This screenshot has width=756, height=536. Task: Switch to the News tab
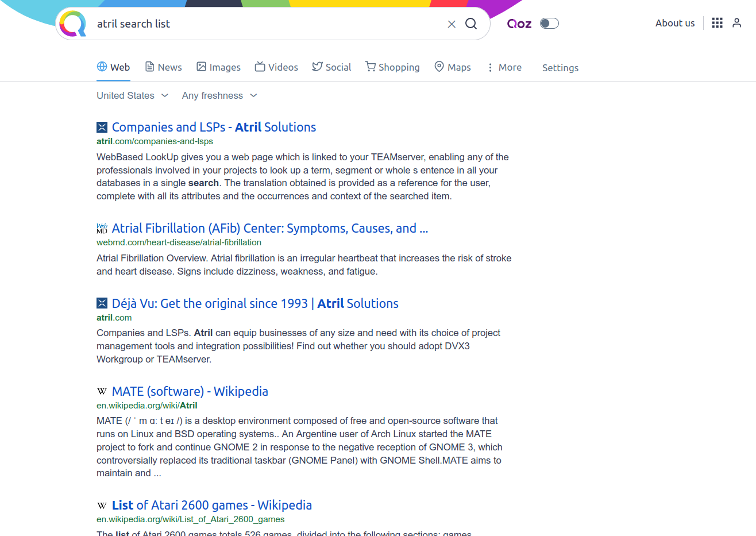pyautogui.click(x=163, y=67)
